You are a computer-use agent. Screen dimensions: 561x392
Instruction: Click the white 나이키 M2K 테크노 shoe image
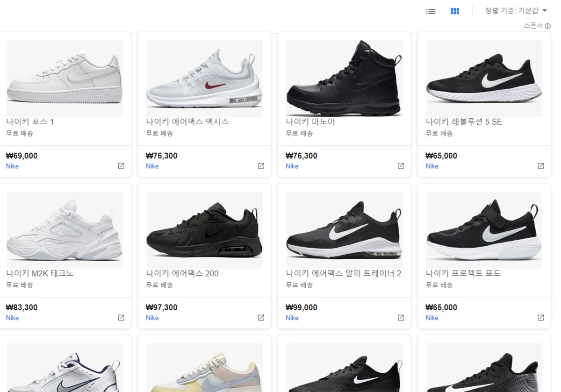click(65, 230)
